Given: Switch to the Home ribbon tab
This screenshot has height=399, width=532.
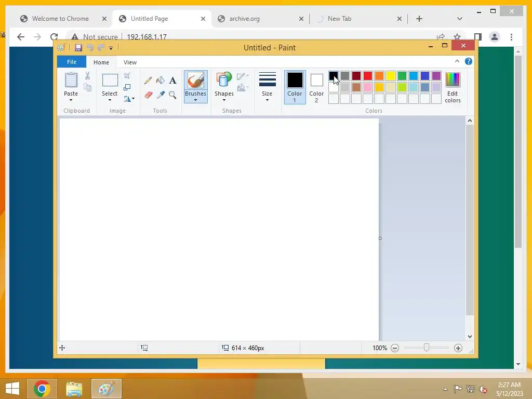Looking at the screenshot, I should point(101,62).
